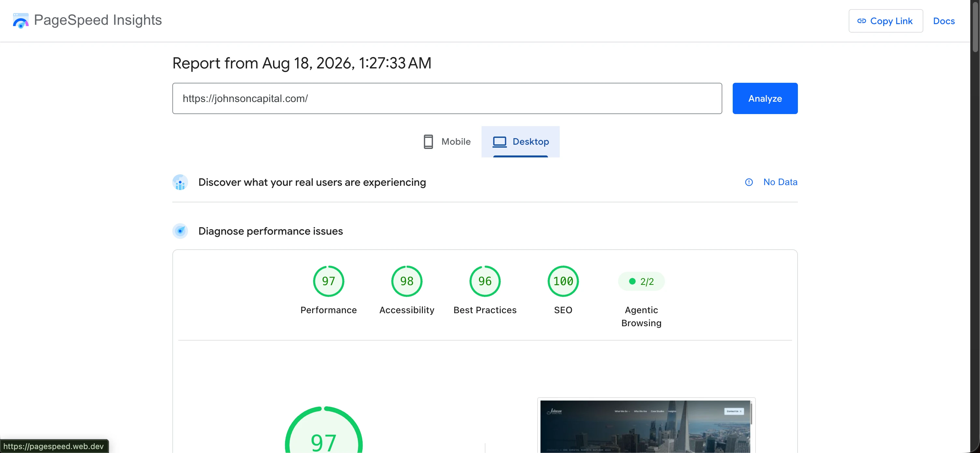980x453 pixels.
Task: Click the pagespeed.web.dev status bar URL
Action: click(x=54, y=446)
